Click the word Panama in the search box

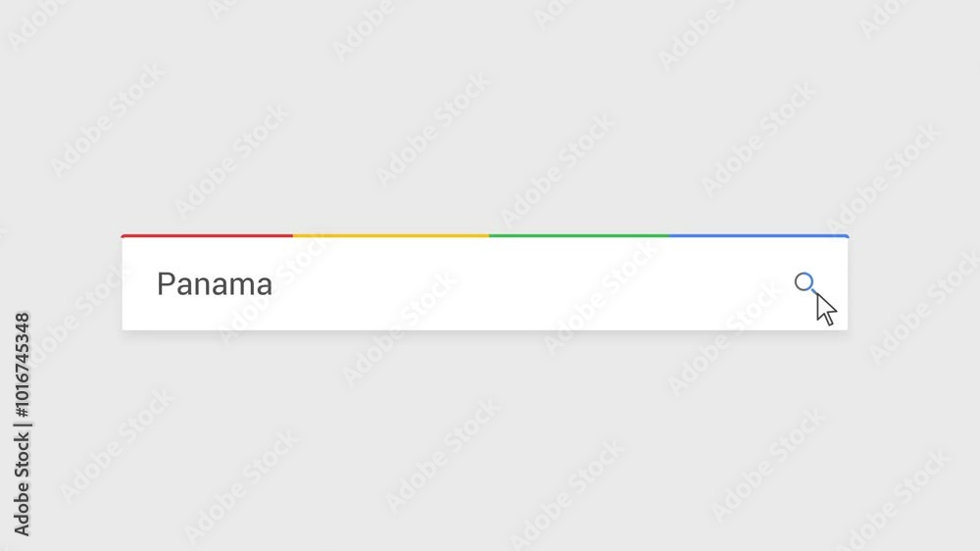click(215, 284)
